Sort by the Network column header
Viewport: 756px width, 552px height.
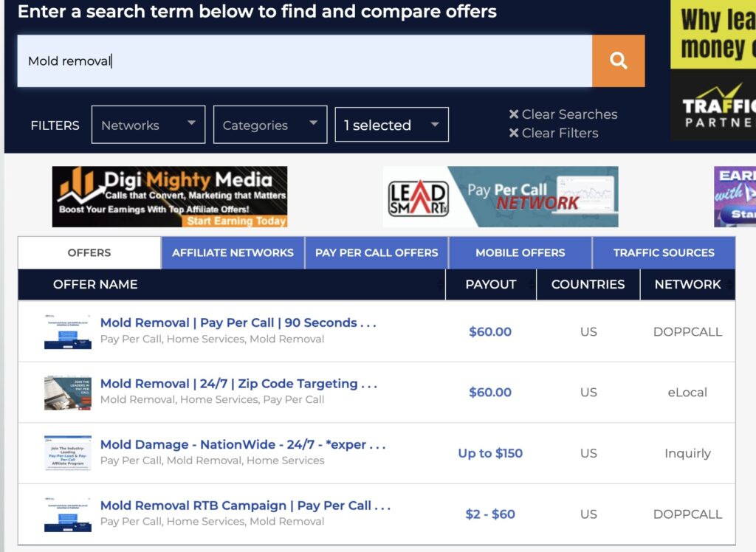(x=687, y=284)
